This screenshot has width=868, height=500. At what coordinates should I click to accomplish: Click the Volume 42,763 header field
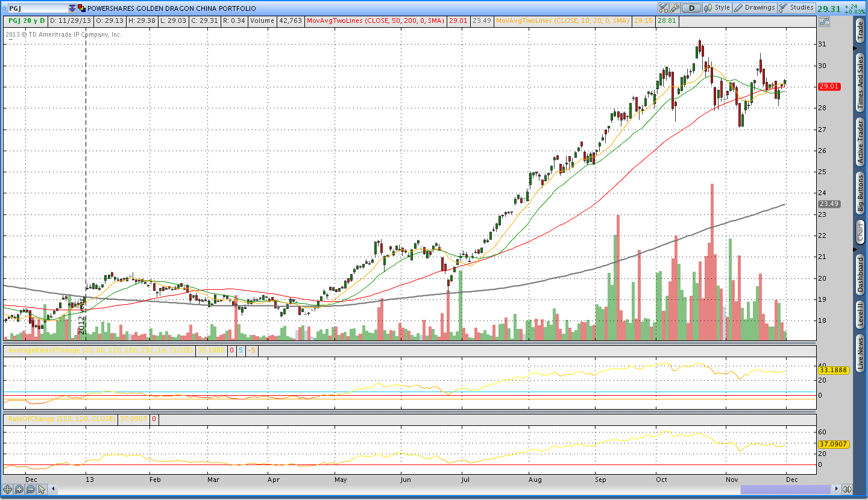click(x=276, y=20)
